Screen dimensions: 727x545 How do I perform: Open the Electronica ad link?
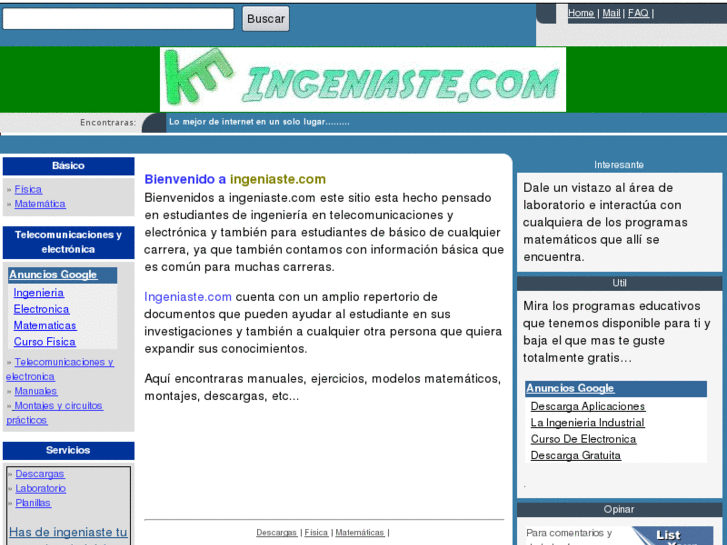pyautogui.click(x=41, y=309)
